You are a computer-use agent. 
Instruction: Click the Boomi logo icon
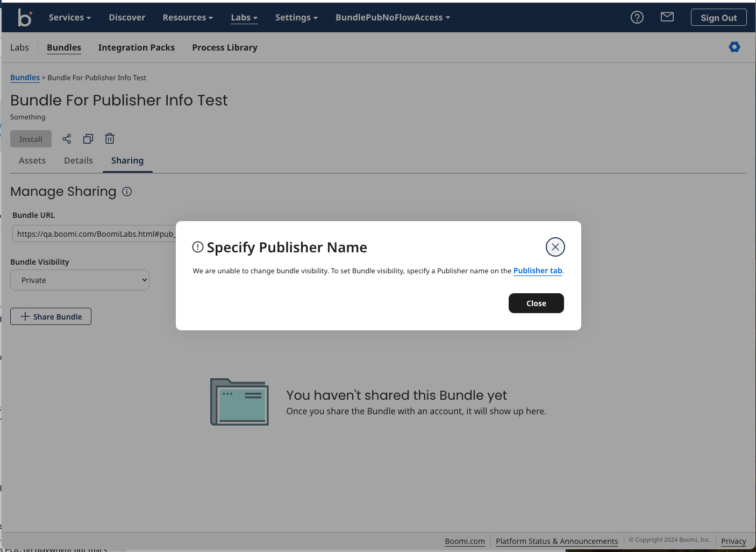pyautogui.click(x=25, y=17)
